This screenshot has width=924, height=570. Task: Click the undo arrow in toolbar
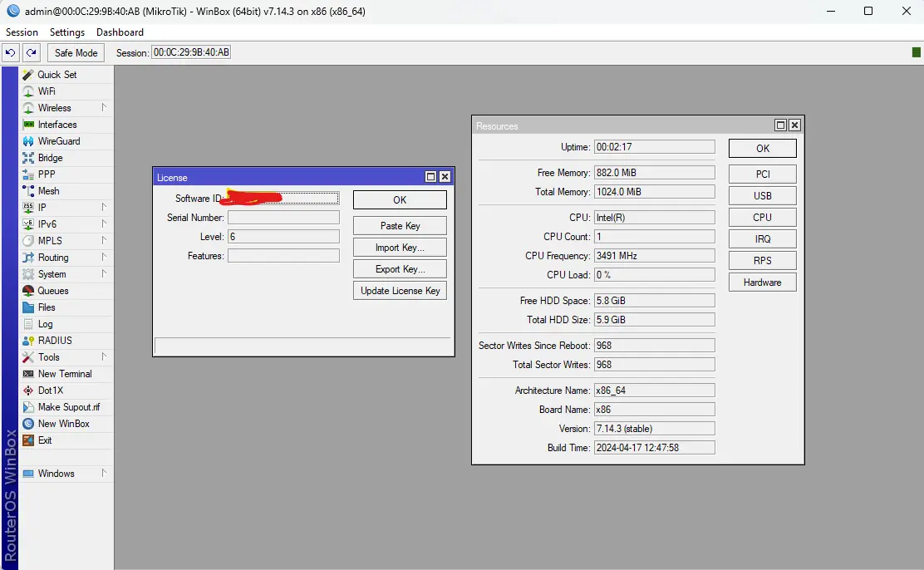tap(11, 52)
